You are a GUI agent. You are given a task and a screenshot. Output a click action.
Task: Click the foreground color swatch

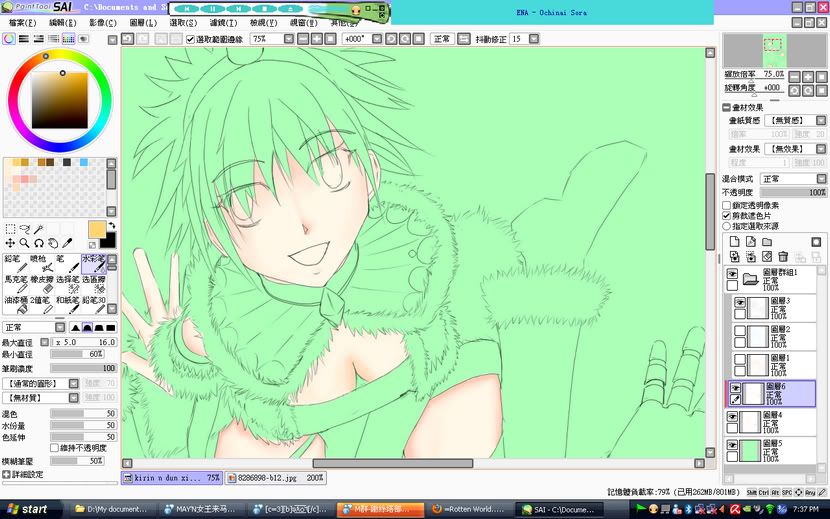pyautogui.click(x=97, y=230)
